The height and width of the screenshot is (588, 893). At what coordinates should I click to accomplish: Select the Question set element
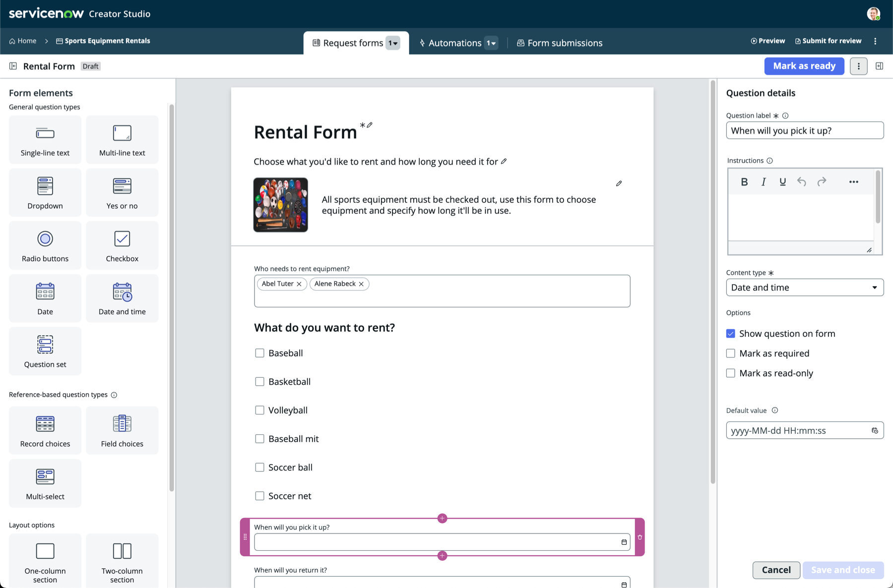45,351
